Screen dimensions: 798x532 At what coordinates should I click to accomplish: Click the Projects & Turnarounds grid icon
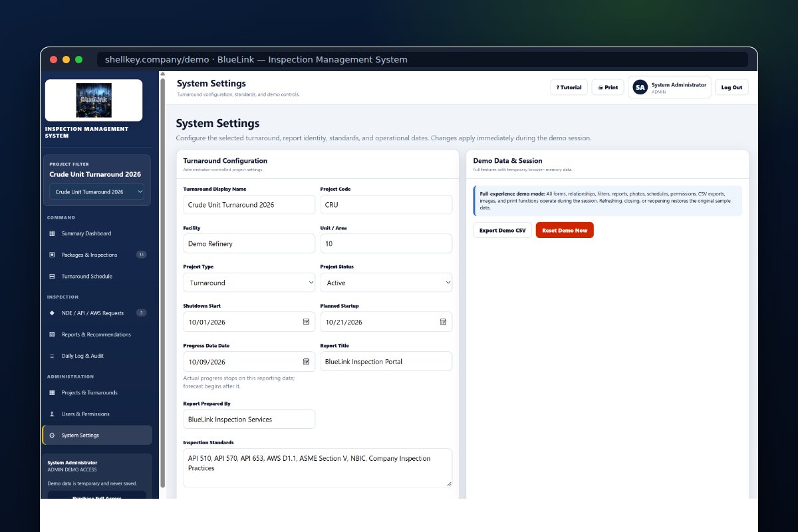pyautogui.click(x=53, y=392)
